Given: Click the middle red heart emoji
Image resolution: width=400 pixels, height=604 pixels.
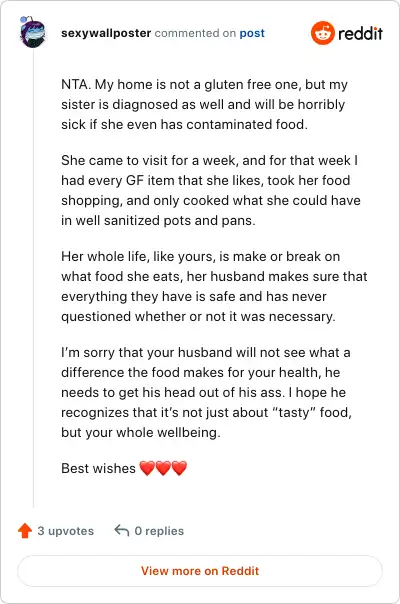Looking at the screenshot, I should 163,468.
